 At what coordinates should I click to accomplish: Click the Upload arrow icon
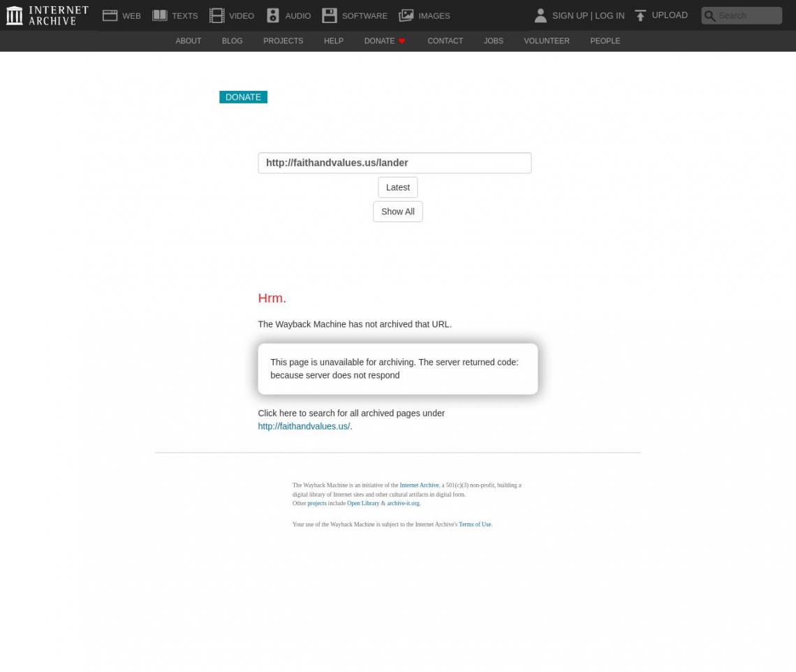pyautogui.click(x=640, y=15)
